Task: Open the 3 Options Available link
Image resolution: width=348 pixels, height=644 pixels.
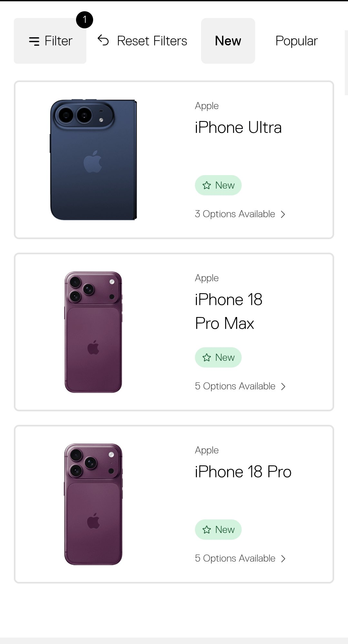Action: pyautogui.click(x=240, y=214)
